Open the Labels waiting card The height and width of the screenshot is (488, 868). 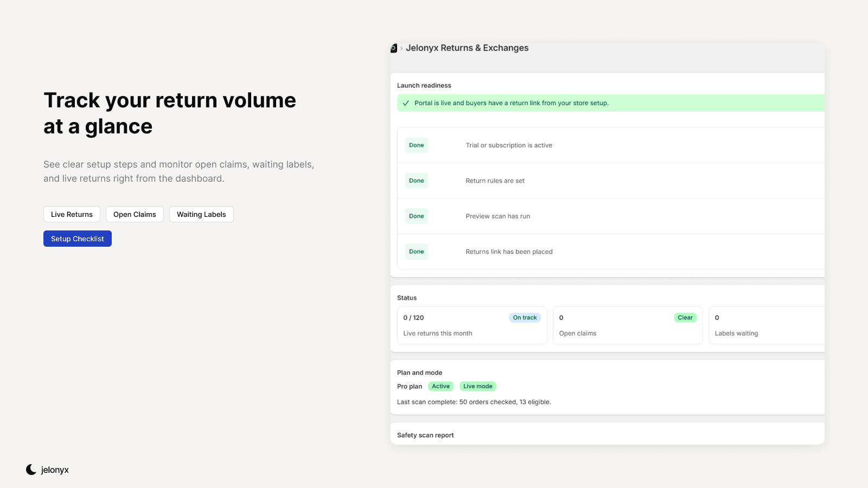click(x=767, y=325)
